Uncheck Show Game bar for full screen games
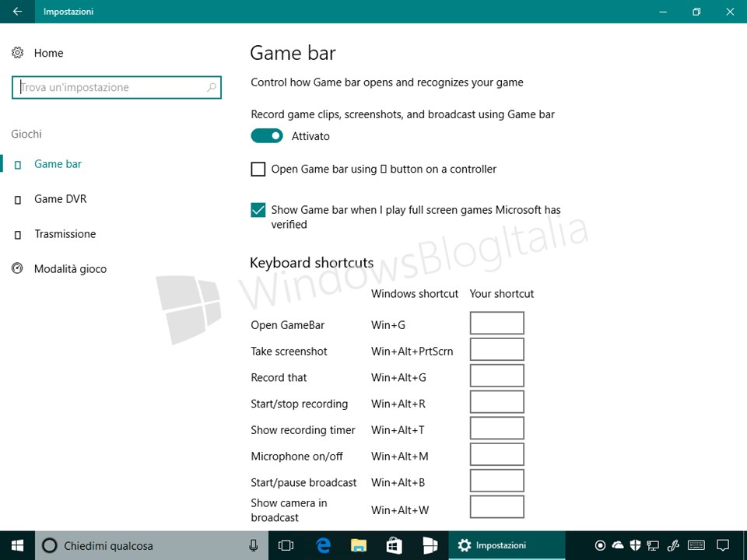This screenshot has width=747, height=560. pos(258,210)
